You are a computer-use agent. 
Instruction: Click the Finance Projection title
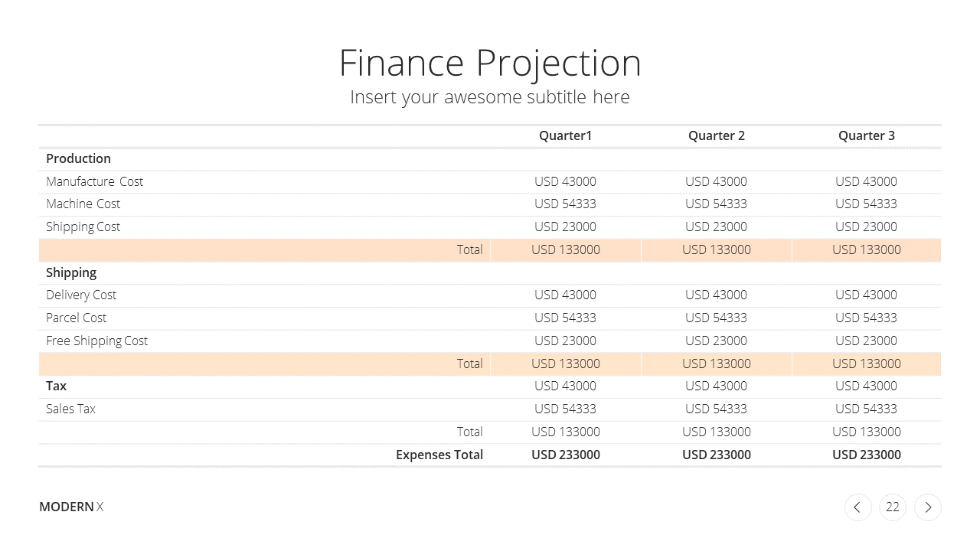(490, 63)
